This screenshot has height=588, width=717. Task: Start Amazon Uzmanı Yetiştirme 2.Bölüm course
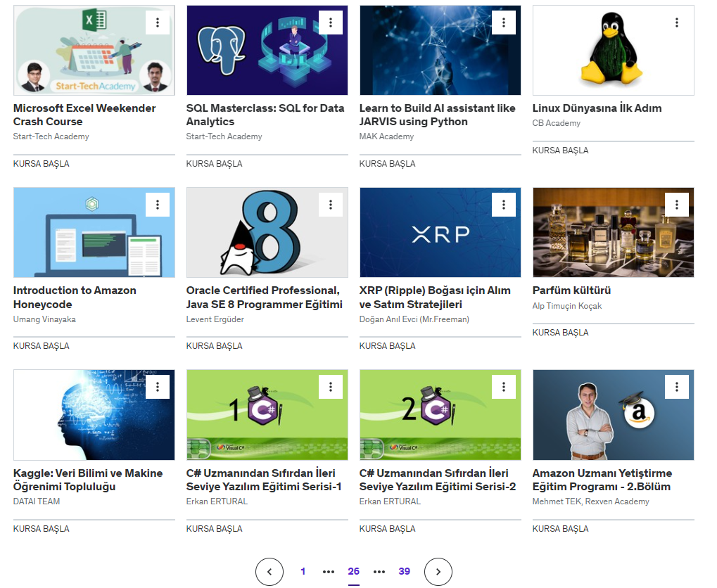pyautogui.click(x=560, y=528)
